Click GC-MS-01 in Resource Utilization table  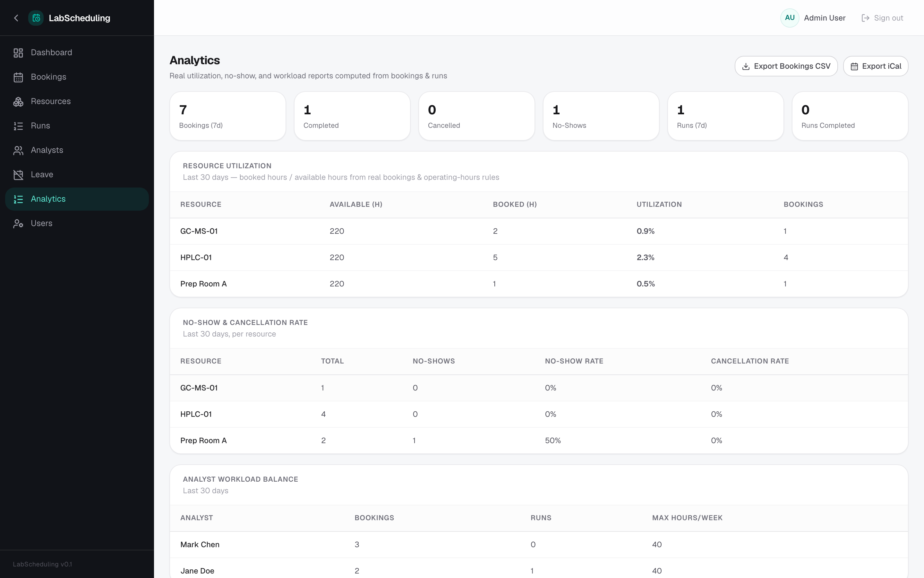pyautogui.click(x=199, y=231)
